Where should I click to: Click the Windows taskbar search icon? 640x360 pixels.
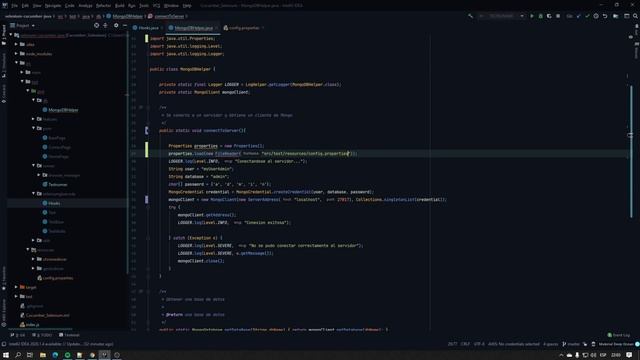pos(18,355)
